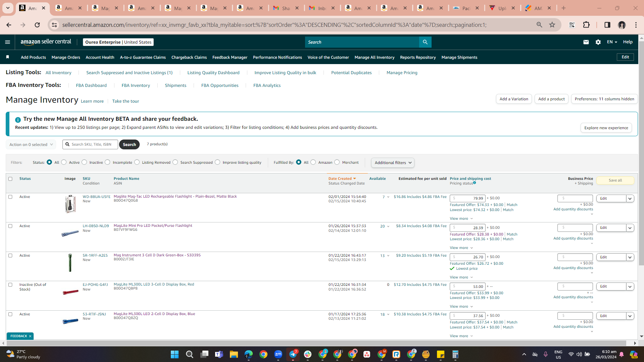Expand View more for EJ-POHE-G4FJ pricing
This screenshot has height=362, width=644.
pos(461,306)
